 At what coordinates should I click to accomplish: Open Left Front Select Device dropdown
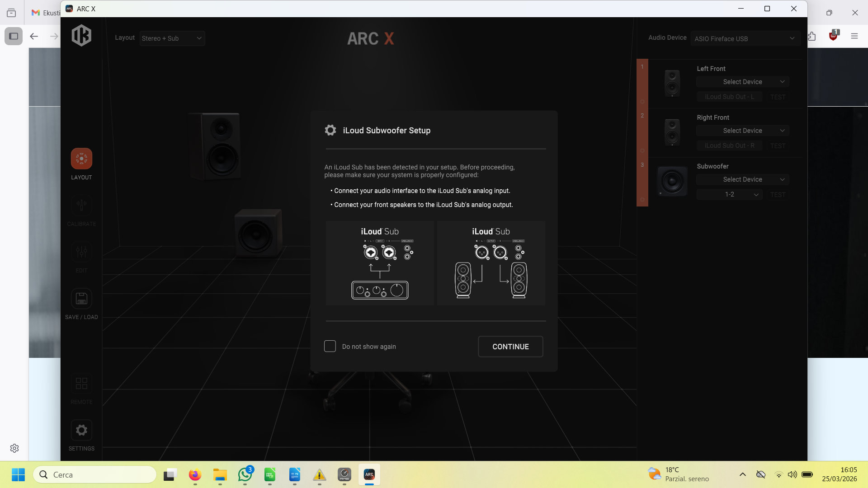(x=742, y=82)
